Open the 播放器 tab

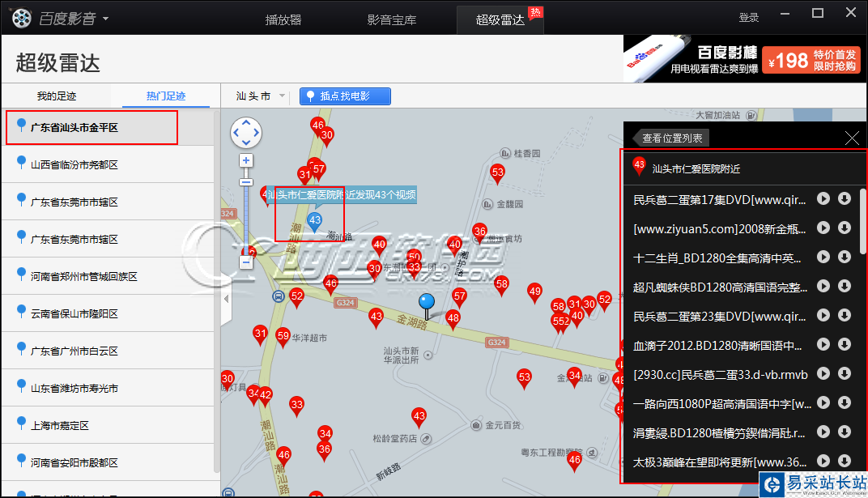[x=283, y=20]
